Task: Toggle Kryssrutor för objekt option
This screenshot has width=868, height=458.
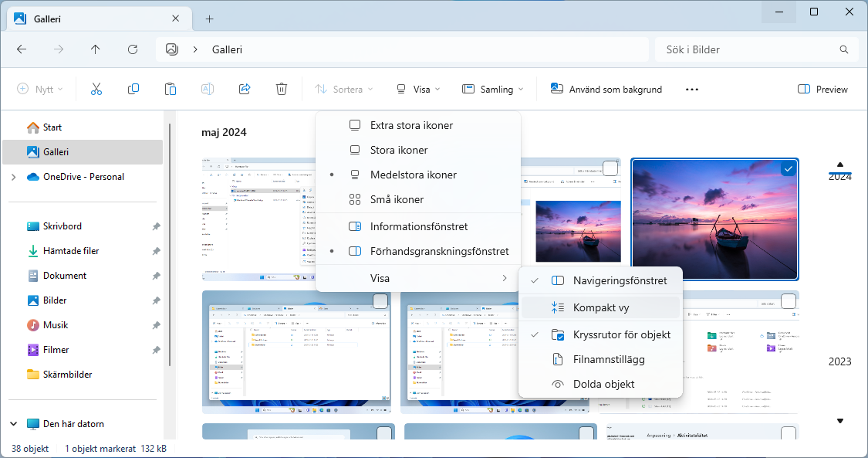Action: click(x=600, y=335)
